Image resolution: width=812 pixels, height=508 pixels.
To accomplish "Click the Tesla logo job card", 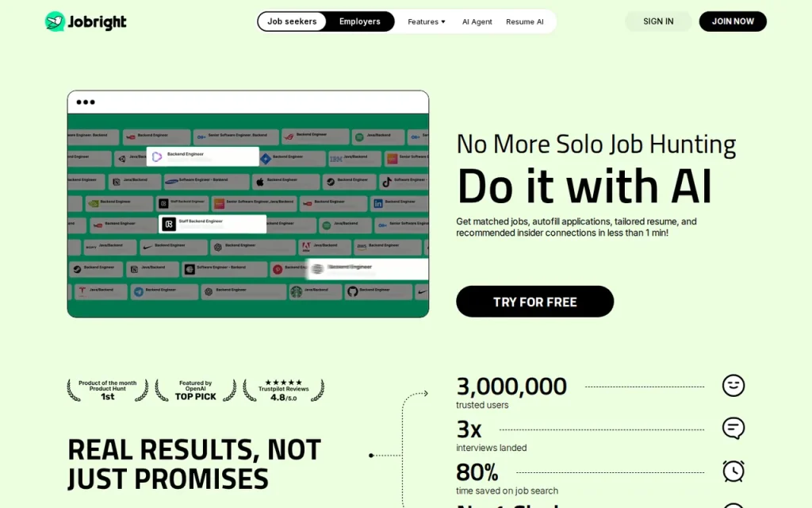I will pos(101,292).
